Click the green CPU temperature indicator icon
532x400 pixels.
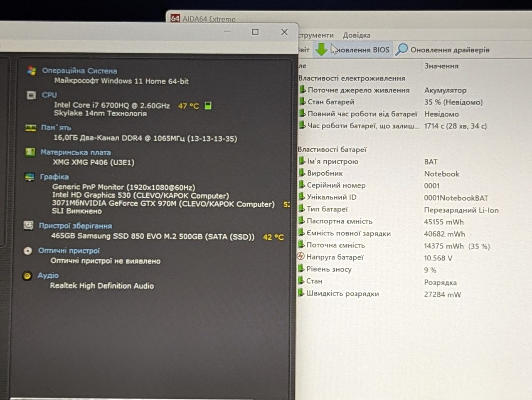coord(208,106)
